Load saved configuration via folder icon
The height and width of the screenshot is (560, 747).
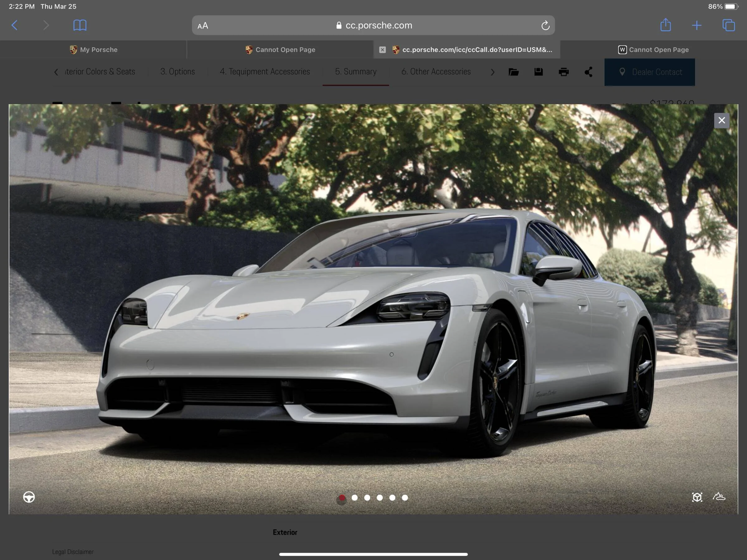tap(513, 72)
